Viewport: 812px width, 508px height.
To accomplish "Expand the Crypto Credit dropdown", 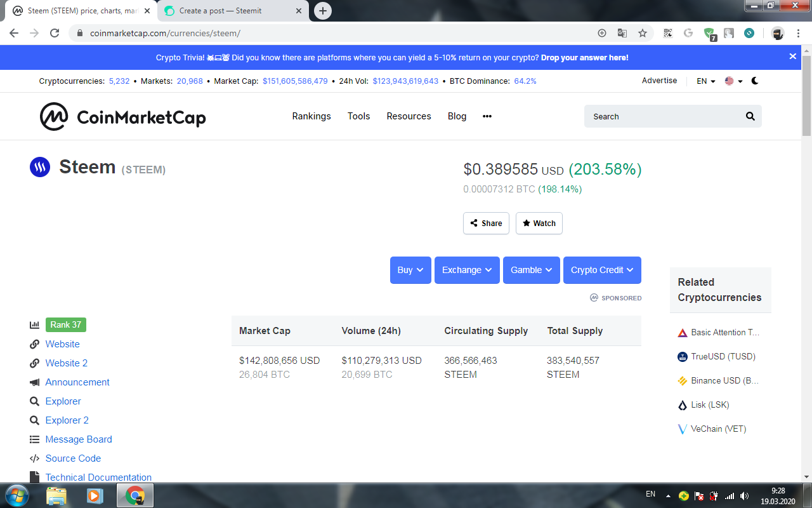I will (603, 270).
